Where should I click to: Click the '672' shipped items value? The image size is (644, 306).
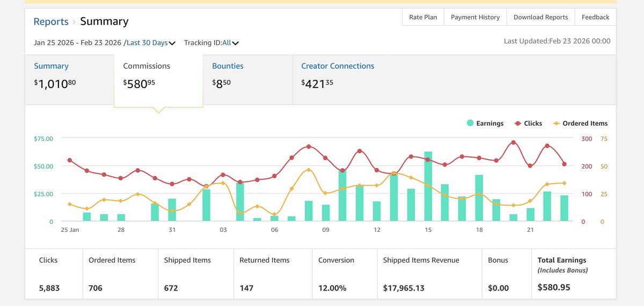click(171, 288)
